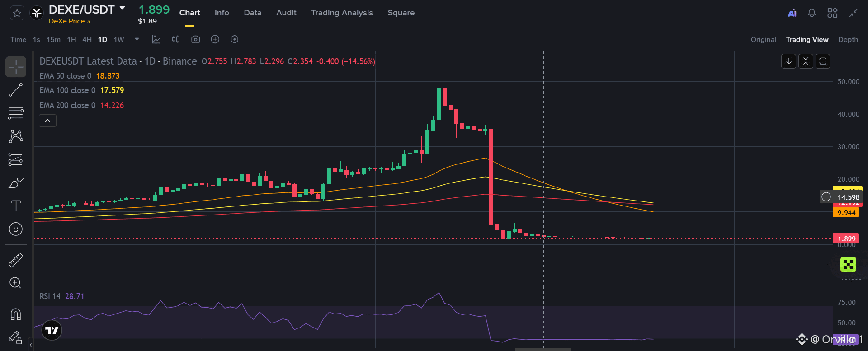Select the 1H interval

coord(71,40)
